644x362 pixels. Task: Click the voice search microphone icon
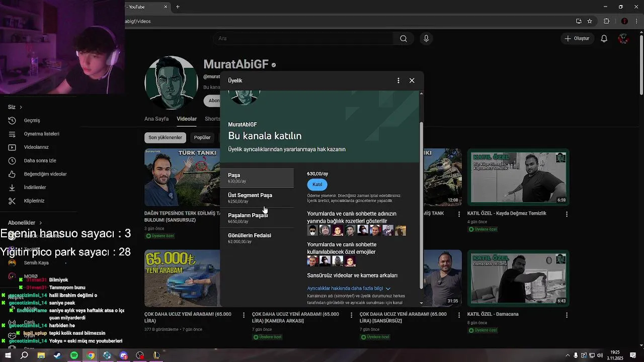coord(426,39)
